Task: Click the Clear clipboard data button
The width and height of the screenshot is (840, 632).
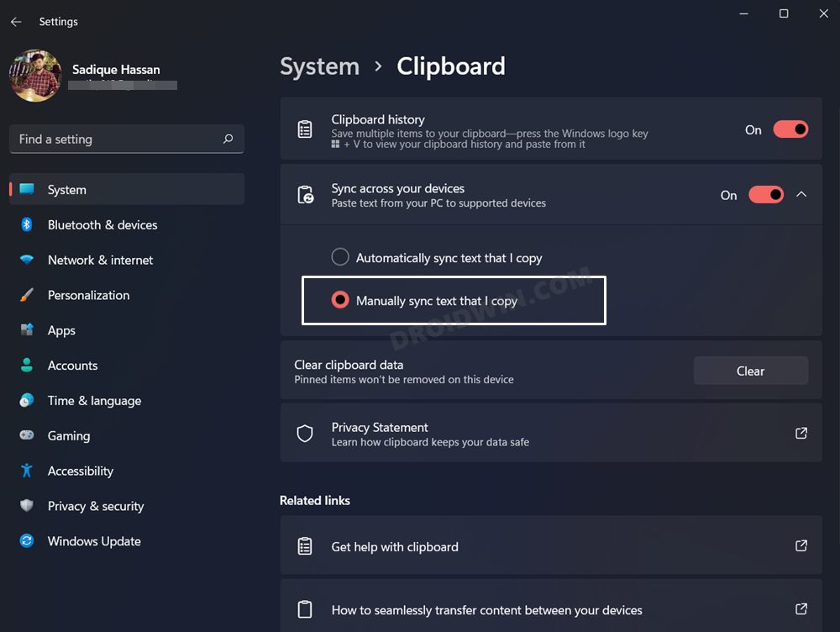Action: point(750,371)
